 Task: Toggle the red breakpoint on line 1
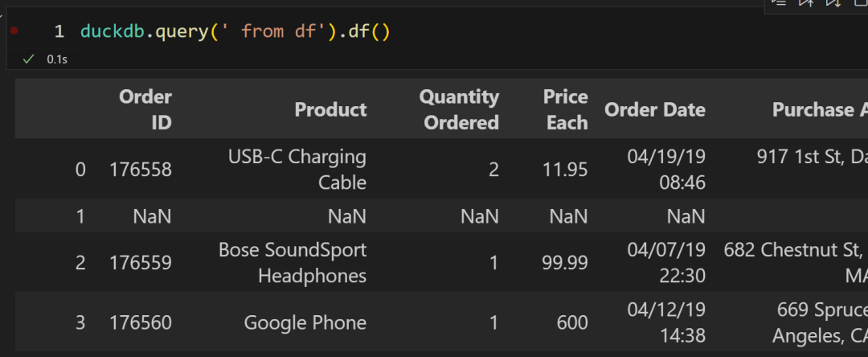[14, 31]
